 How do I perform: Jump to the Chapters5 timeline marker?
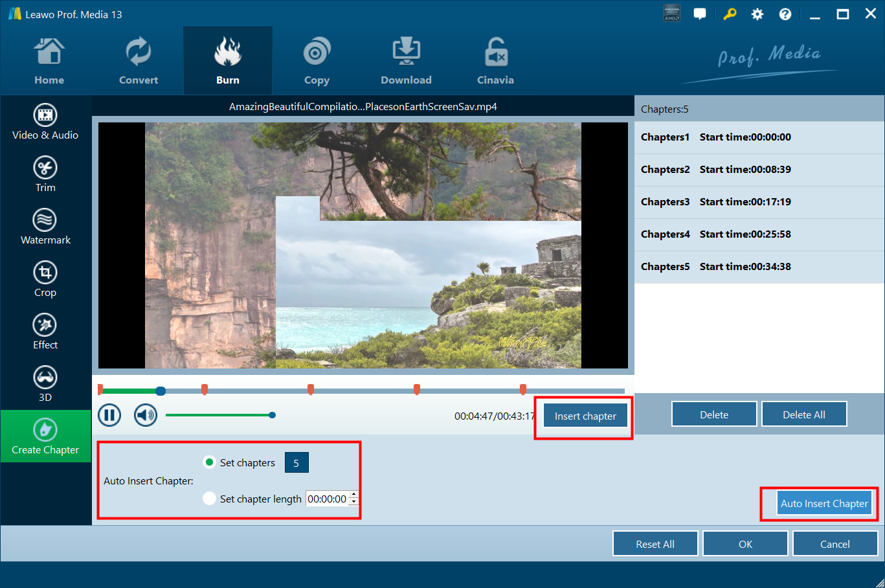523,389
